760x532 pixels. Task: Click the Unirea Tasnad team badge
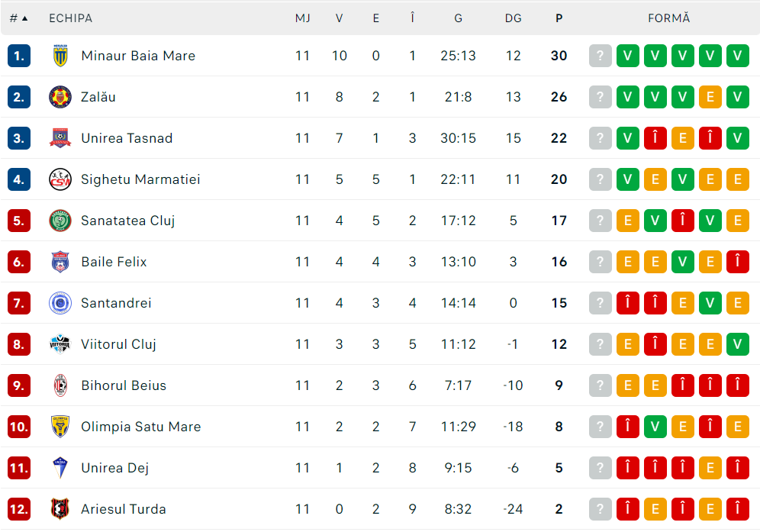60,138
